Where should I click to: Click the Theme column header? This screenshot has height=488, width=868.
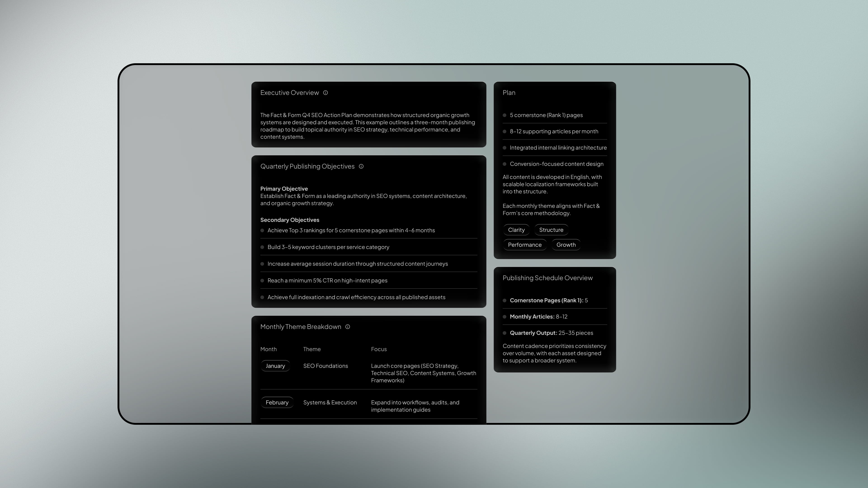[x=312, y=349]
